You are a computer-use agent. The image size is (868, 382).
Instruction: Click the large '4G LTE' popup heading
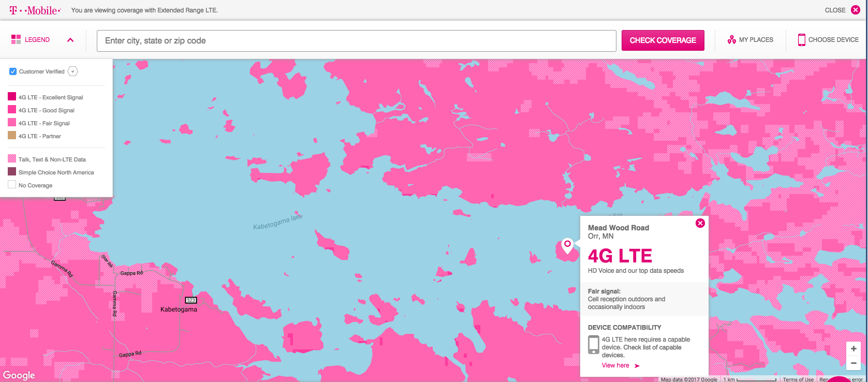[620, 256]
